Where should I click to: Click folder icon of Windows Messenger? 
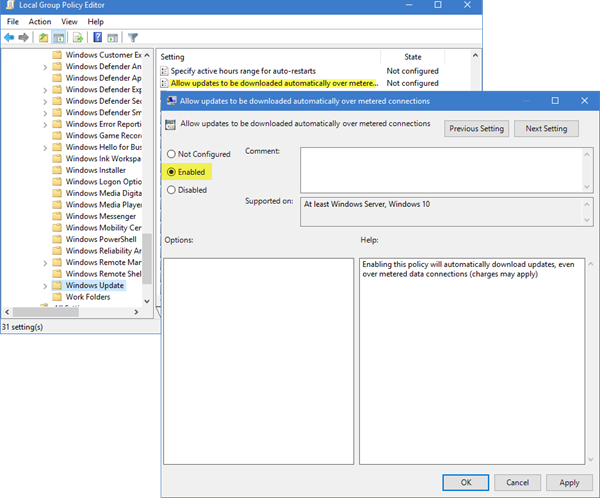[57, 216]
